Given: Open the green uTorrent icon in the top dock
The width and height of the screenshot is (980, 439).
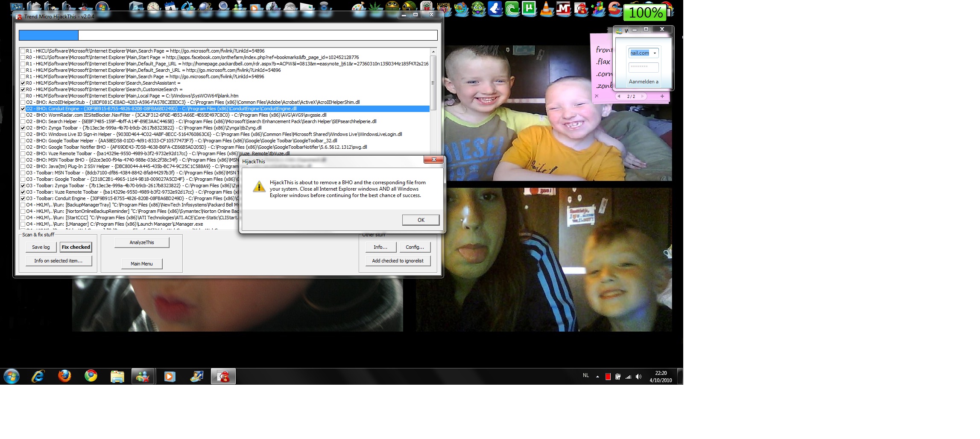Looking at the screenshot, I should click(x=529, y=9).
